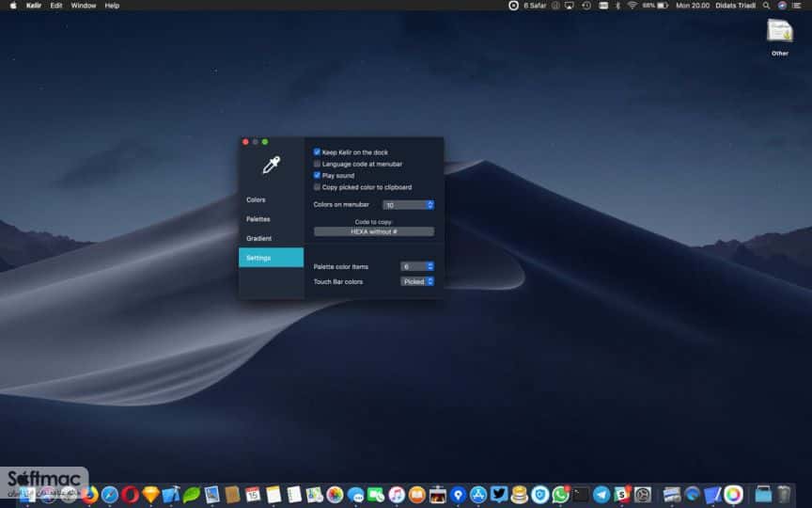
Task: Open the Gradient section
Action: coord(259,238)
